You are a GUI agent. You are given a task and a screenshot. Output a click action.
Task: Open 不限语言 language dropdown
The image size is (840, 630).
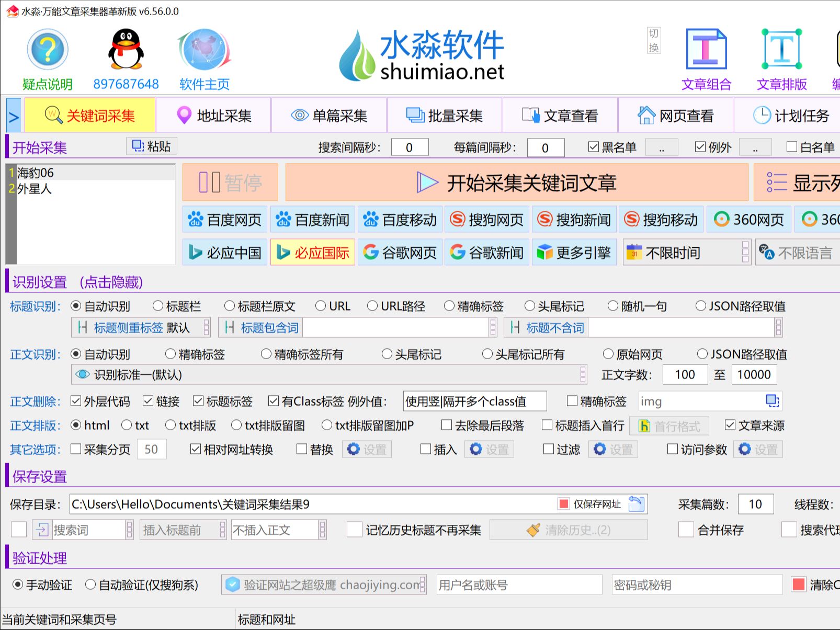click(798, 253)
